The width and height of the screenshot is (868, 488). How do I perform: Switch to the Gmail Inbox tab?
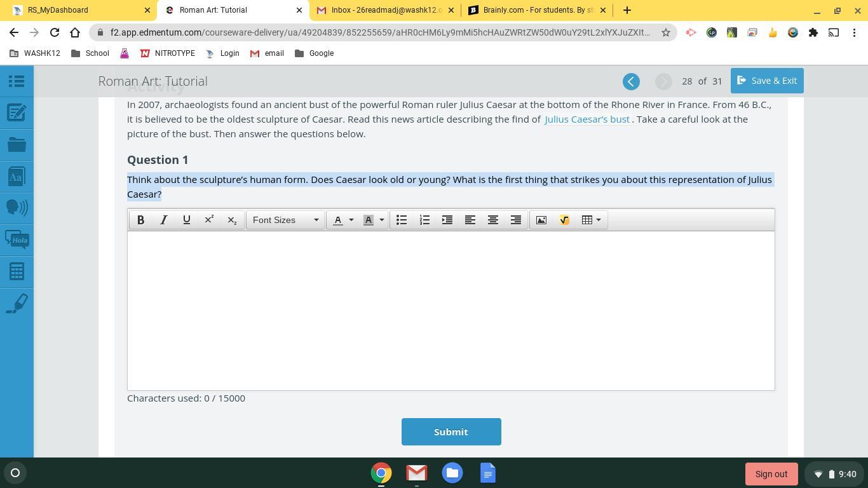(386, 10)
